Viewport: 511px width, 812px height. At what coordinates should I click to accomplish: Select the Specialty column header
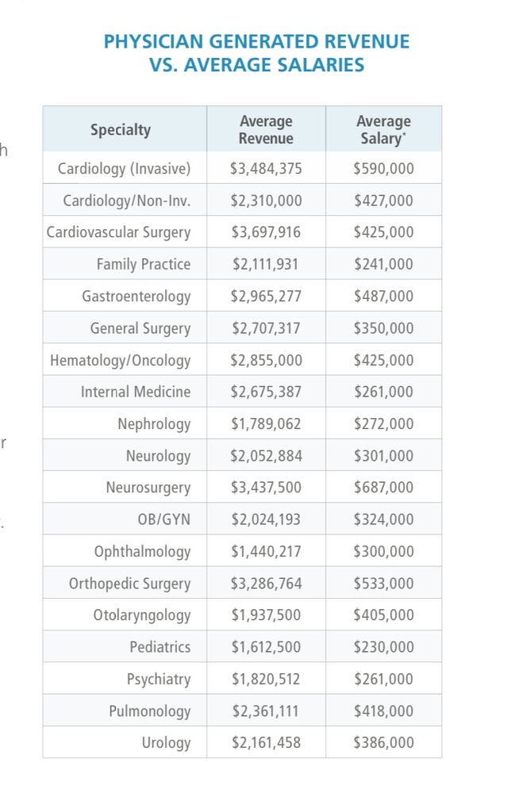click(121, 130)
